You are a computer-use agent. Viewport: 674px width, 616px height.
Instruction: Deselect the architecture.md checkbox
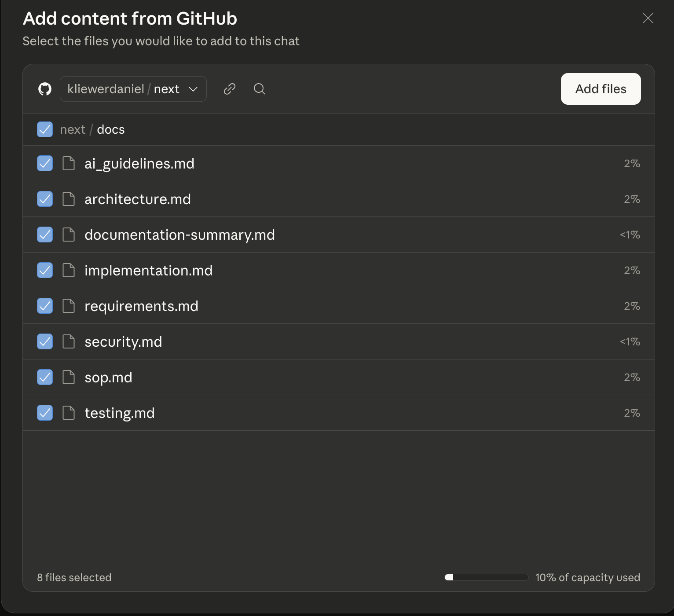coord(45,199)
